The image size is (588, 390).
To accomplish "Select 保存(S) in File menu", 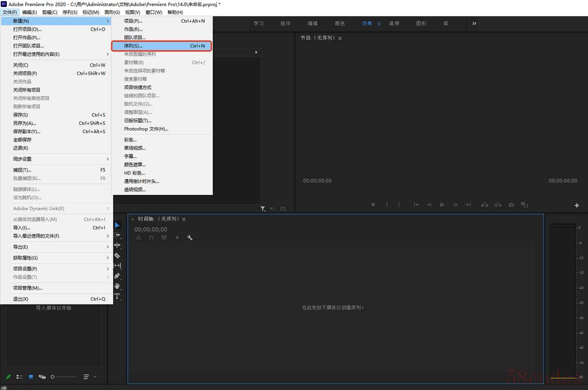I will point(57,115).
